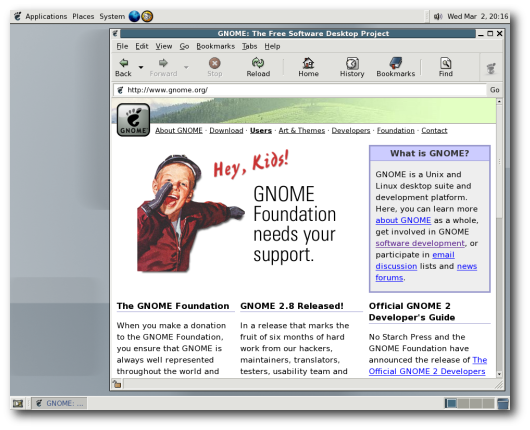Image resolution: width=530 pixels, height=430 pixels.
Task: Go to the Home page icon
Action: (x=308, y=63)
